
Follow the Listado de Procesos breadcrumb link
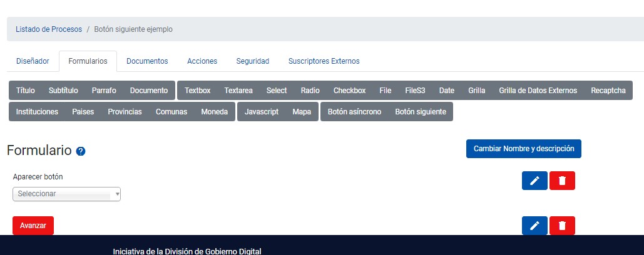pyautogui.click(x=49, y=29)
